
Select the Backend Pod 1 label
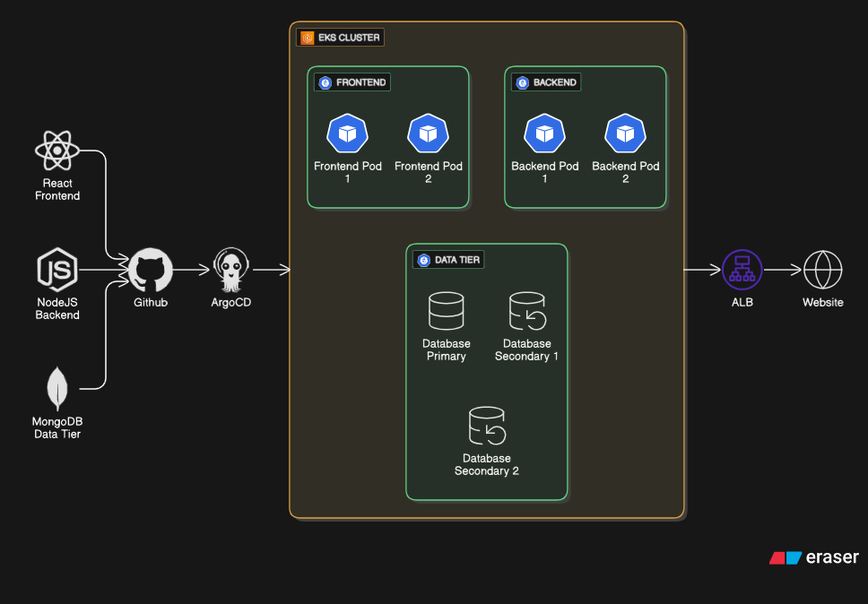coord(544,172)
